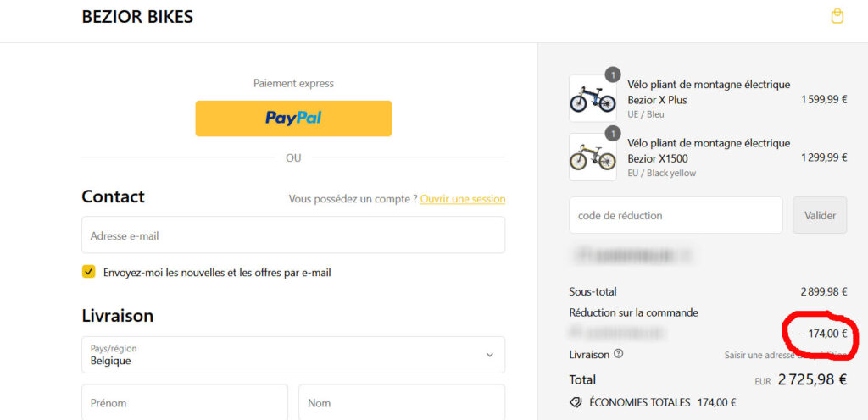The height and width of the screenshot is (420, 868).
Task: Focus the code de réduction field
Action: [x=676, y=215]
